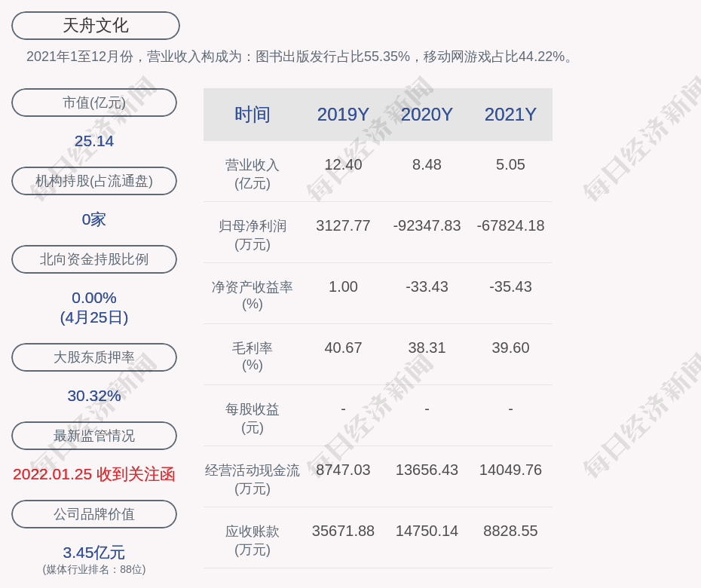Click the 时间 table header

point(253,115)
